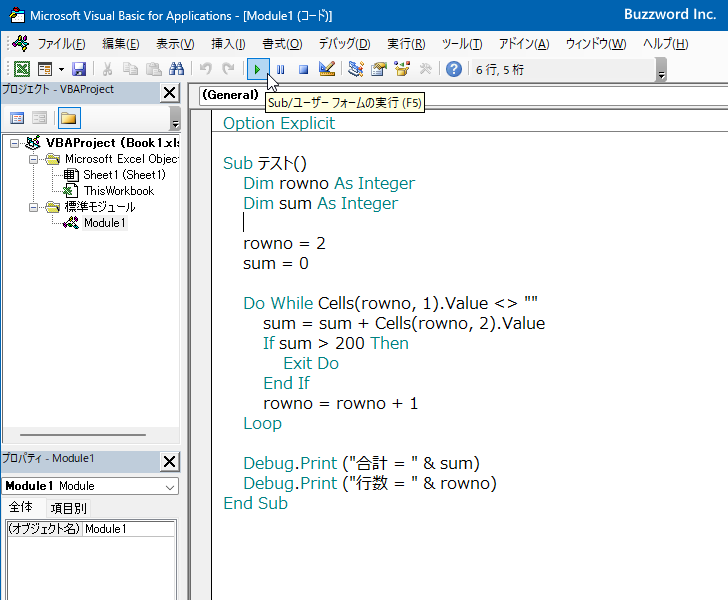This screenshot has height=600, width=728.
Task: Toggle Folders icon in project pane
Action: click(x=69, y=118)
